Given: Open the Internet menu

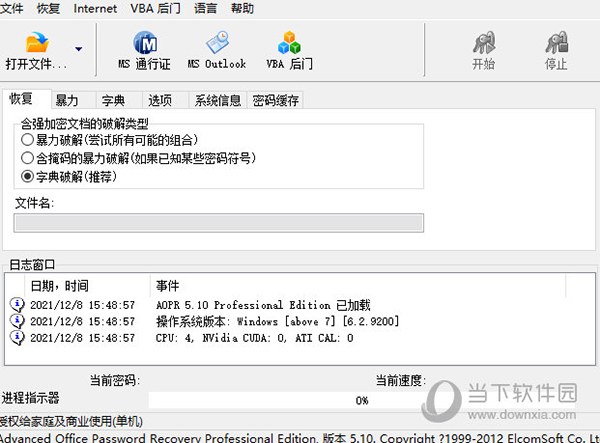Looking at the screenshot, I should (x=95, y=8).
